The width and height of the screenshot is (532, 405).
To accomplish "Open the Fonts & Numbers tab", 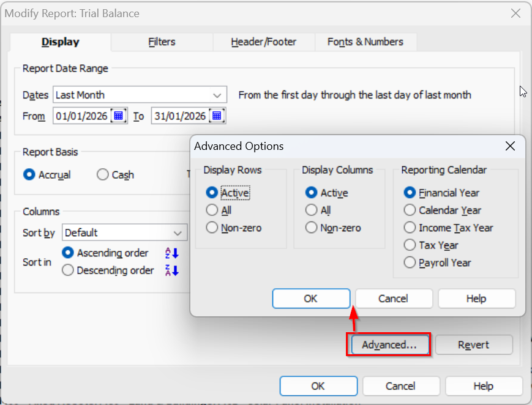I will click(x=365, y=42).
